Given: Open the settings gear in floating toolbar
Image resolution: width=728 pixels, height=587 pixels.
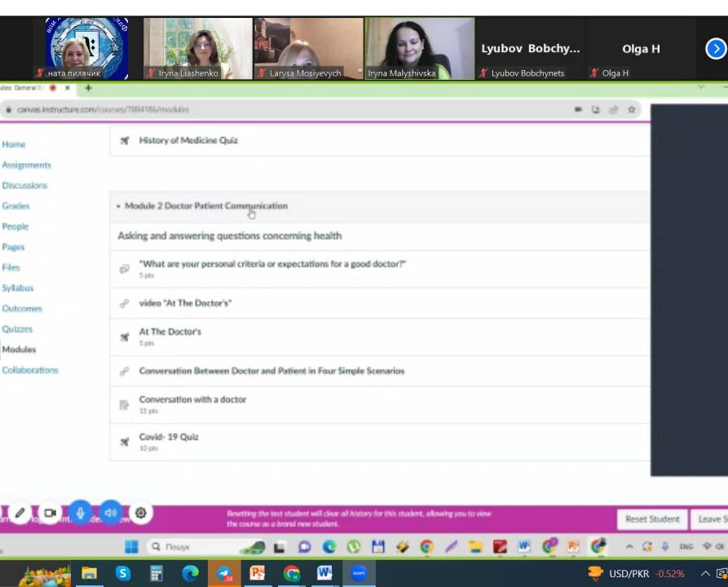Looking at the screenshot, I should [x=140, y=513].
